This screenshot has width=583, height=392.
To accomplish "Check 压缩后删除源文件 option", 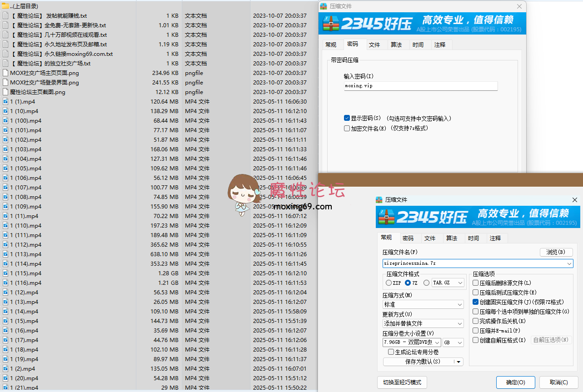I will 476,283.
